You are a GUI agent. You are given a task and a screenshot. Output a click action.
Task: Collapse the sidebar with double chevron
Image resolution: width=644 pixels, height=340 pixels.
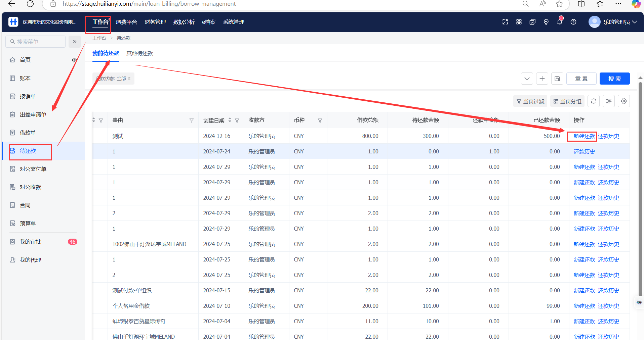75,42
